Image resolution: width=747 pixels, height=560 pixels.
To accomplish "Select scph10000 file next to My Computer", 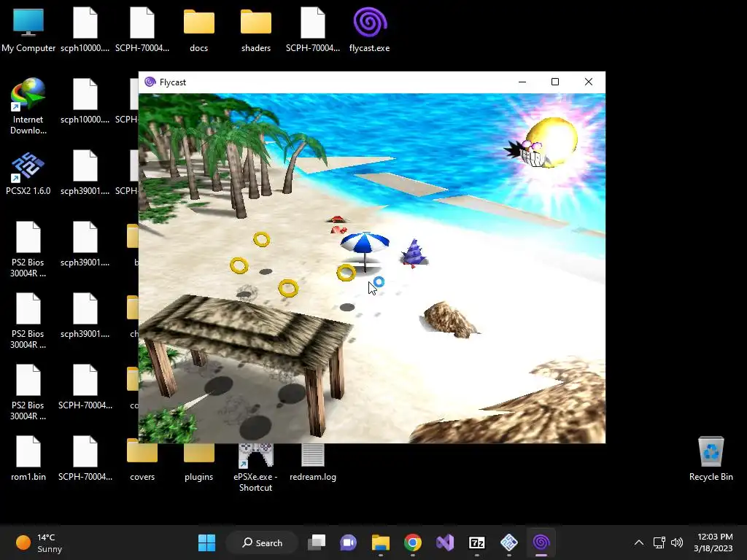I will 85,30.
